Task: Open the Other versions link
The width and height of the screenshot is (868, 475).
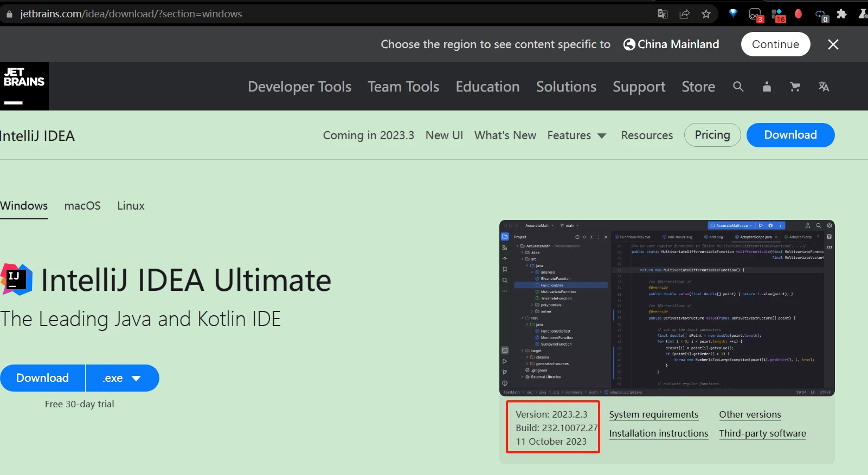Action: pyautogui.click(x=750, y=414)
